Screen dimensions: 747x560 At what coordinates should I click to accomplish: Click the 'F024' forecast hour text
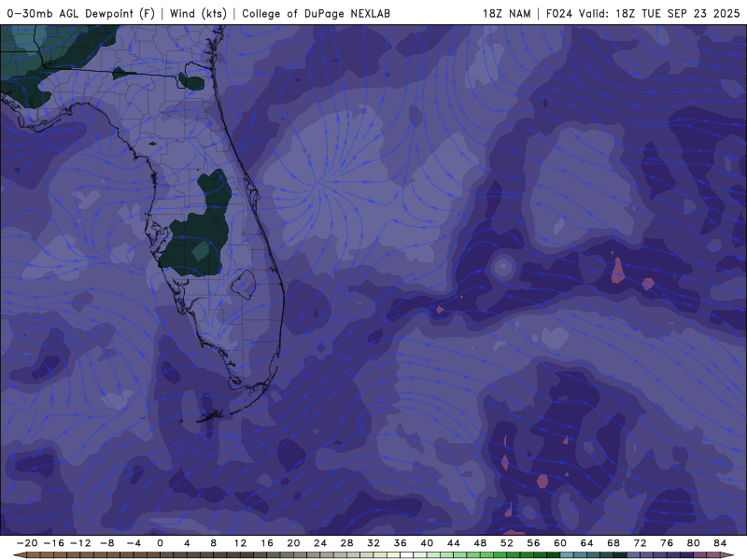point(558,14)
